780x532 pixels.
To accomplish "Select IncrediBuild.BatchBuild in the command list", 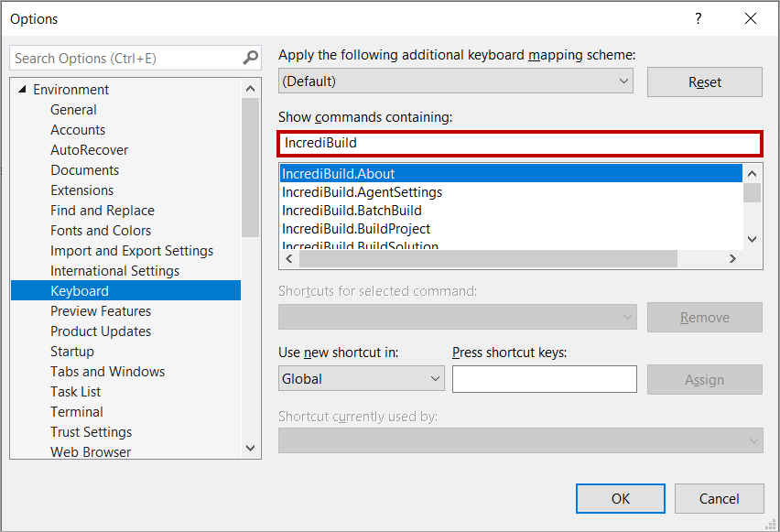I will point(352,211).
